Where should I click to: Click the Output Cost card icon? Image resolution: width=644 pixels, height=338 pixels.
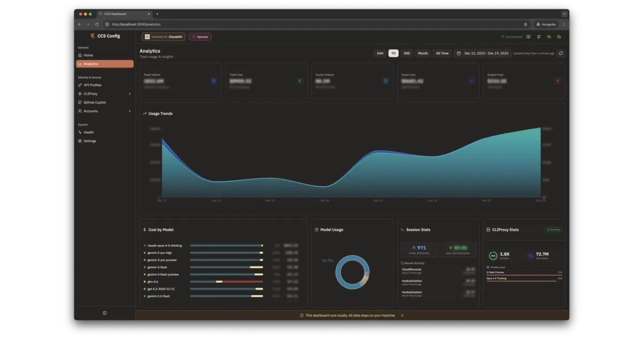(x=557, y=81)
